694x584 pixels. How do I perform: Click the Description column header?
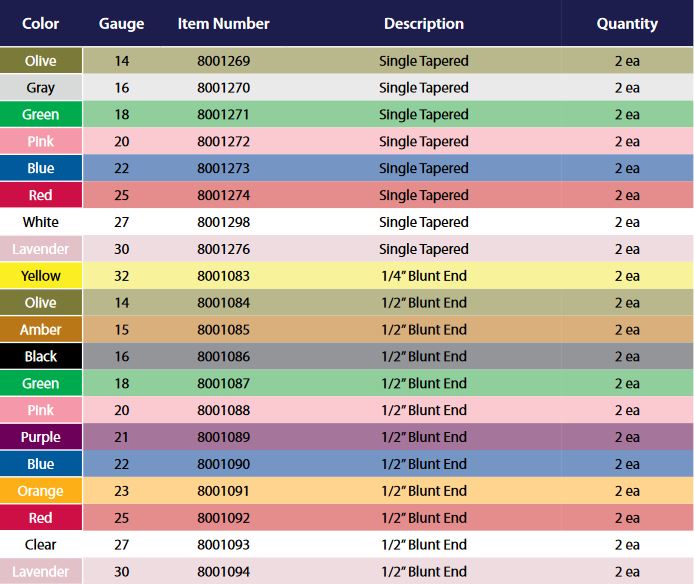tap(424, 23)
